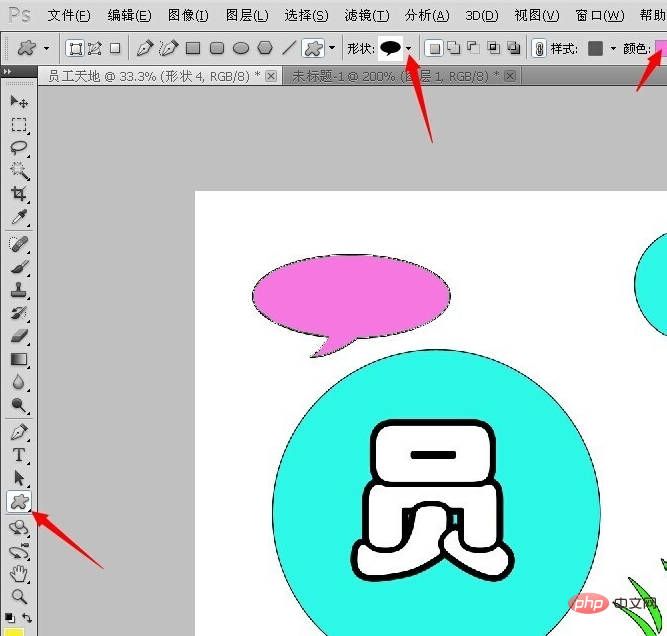Reset default foreground and background colors
Viewport: 667px width, 636px height.
(9, 618)
